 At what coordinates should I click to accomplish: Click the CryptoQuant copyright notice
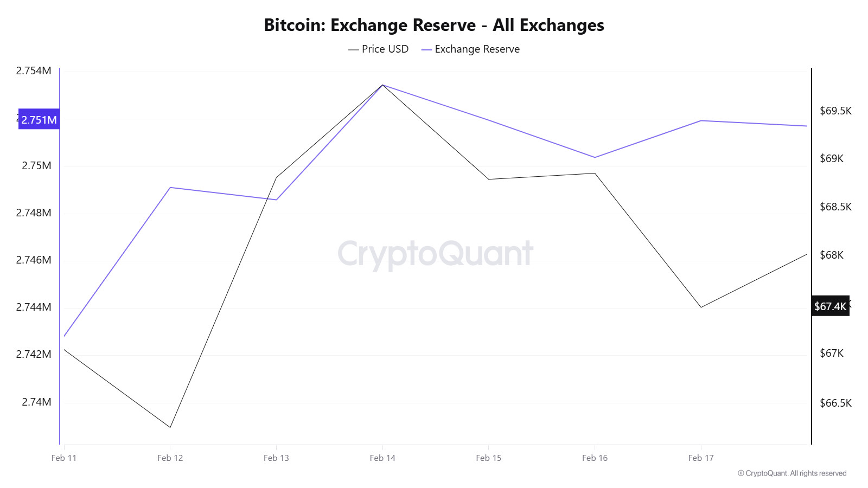coord(792,473)
